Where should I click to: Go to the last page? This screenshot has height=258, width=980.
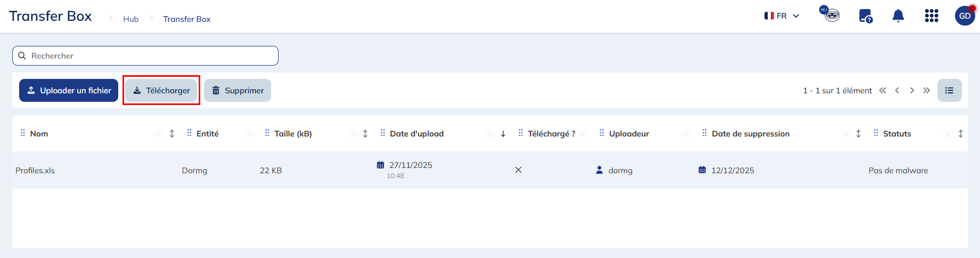[x=927, y=91]
